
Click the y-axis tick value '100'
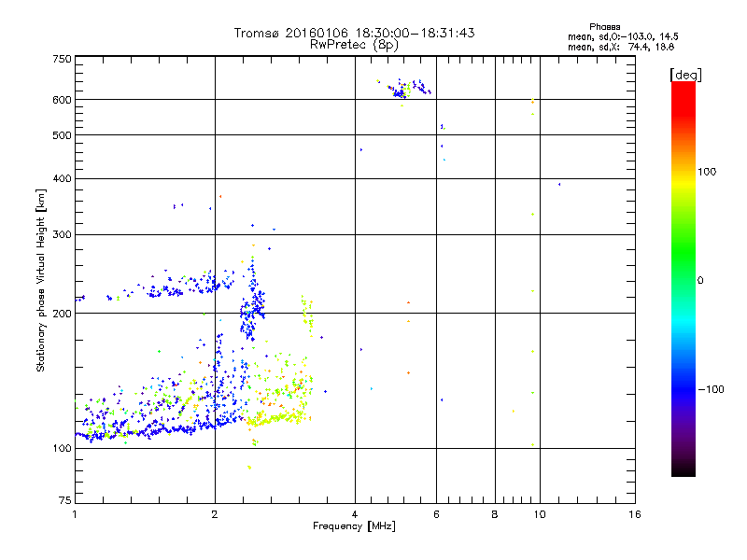pyautogui.click(x=62, y=449)
